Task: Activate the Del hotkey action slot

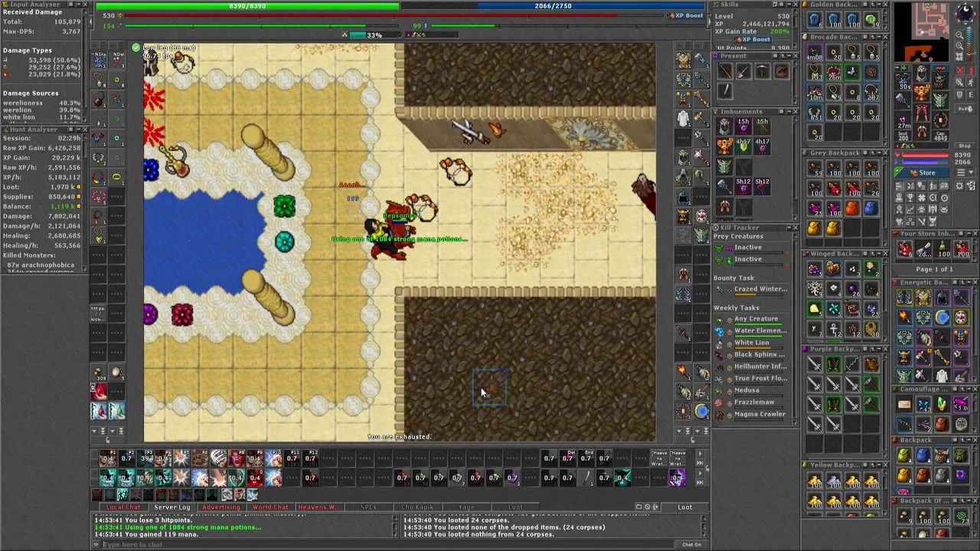Action: pos(567,458)
